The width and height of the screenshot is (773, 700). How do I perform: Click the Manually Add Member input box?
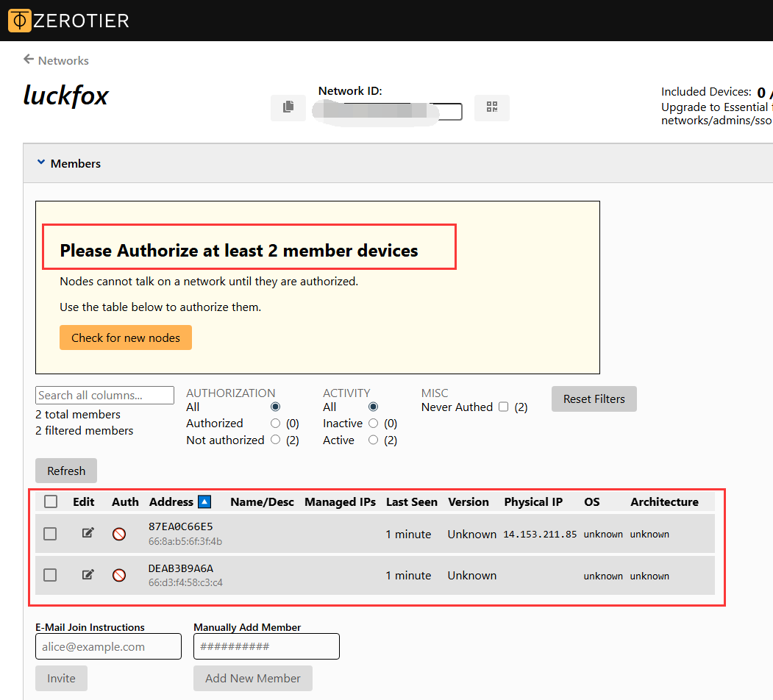click(x=266, y=646)
